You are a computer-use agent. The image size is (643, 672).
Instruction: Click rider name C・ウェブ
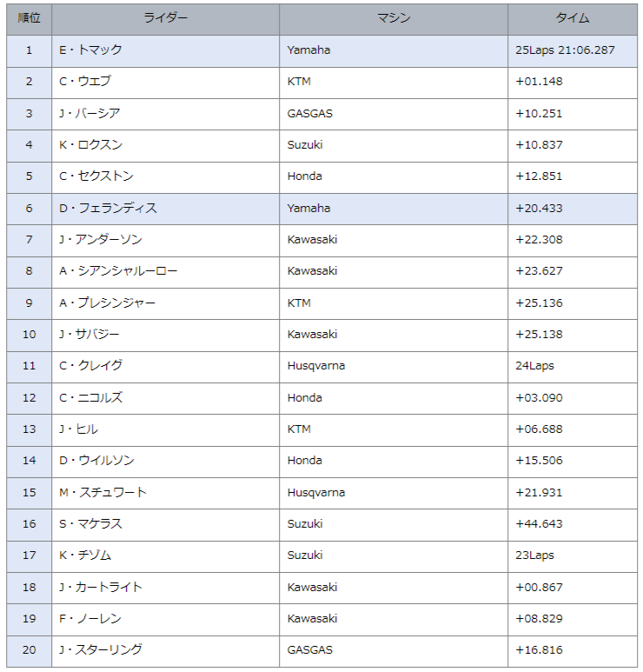point(85,82)
